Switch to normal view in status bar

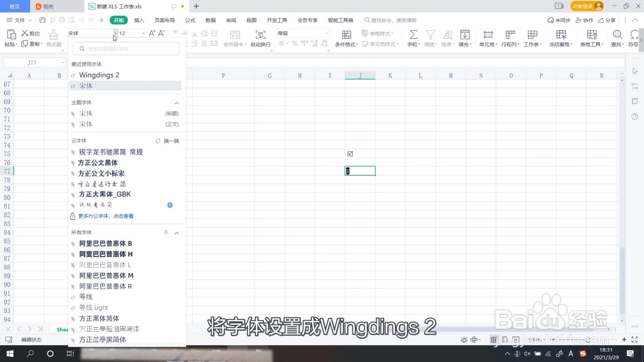(493, 340)
